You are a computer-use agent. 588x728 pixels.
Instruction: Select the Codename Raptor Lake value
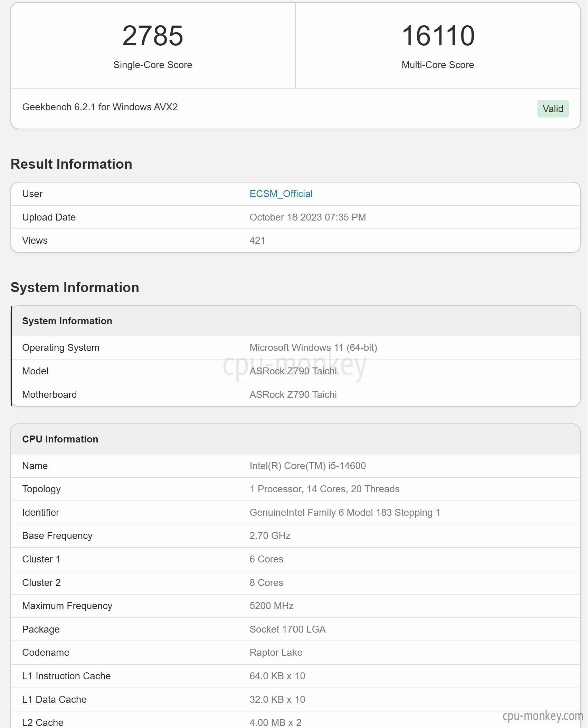click(x=276, y=652)
